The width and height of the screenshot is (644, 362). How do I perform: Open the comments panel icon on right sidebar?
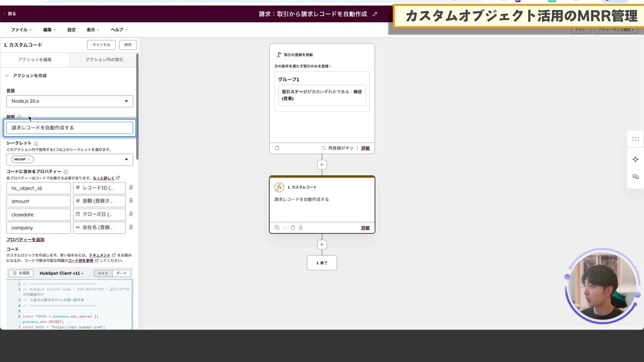tap(635, 177)
